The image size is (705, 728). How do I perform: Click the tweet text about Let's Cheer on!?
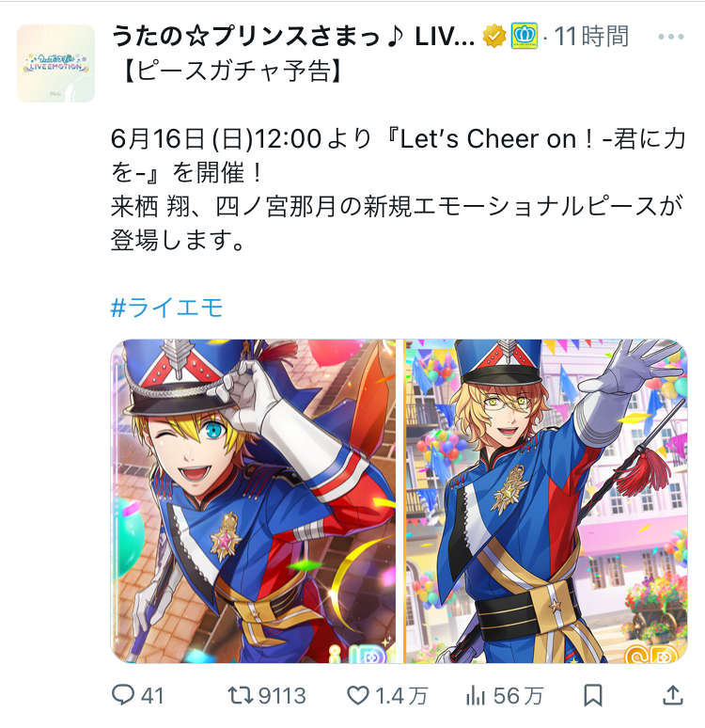tap(399, 189)
